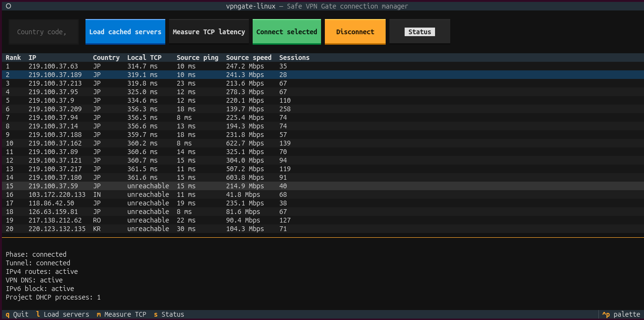The width and height of the screenshot is (644, 320).
Task: Focus the Country code input field
Action: (44, 32)
